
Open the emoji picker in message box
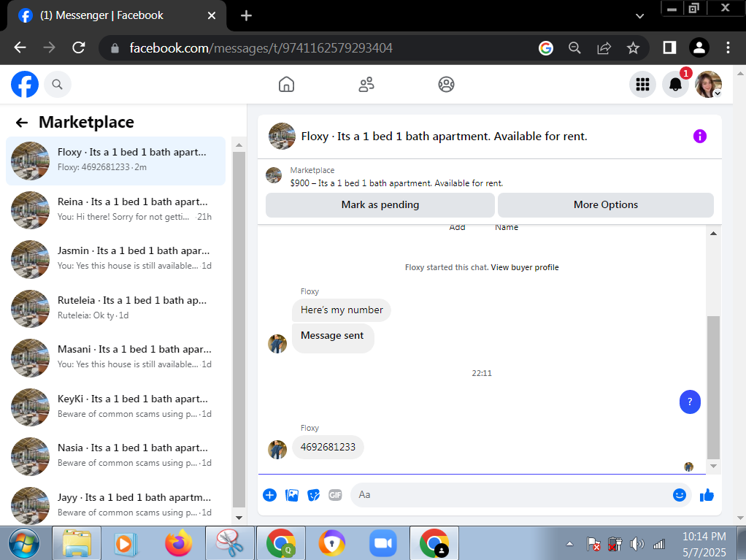680,495
